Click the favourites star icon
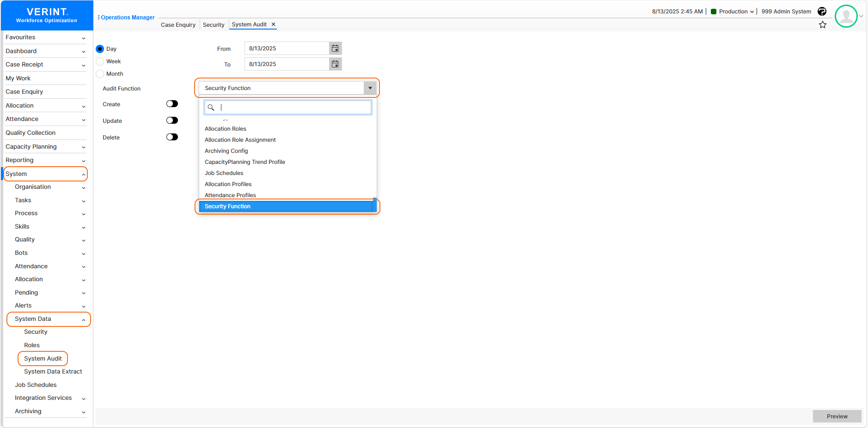 (823, 25)
